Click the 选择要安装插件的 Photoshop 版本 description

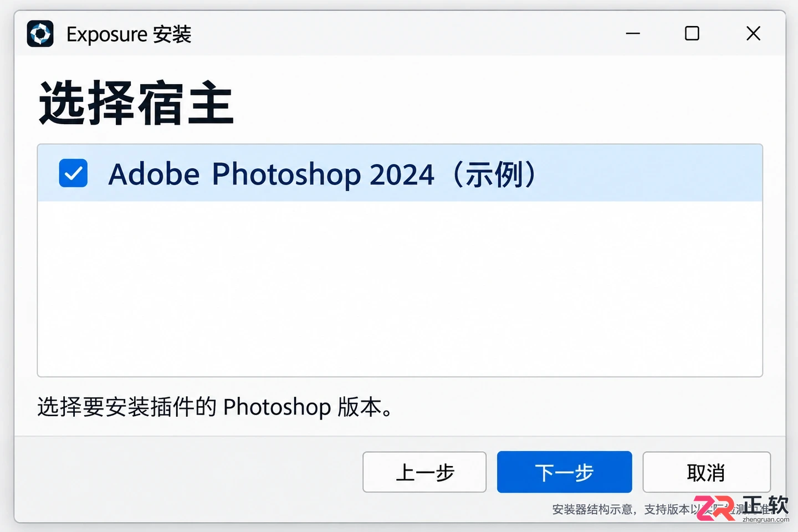coord(215,407)
